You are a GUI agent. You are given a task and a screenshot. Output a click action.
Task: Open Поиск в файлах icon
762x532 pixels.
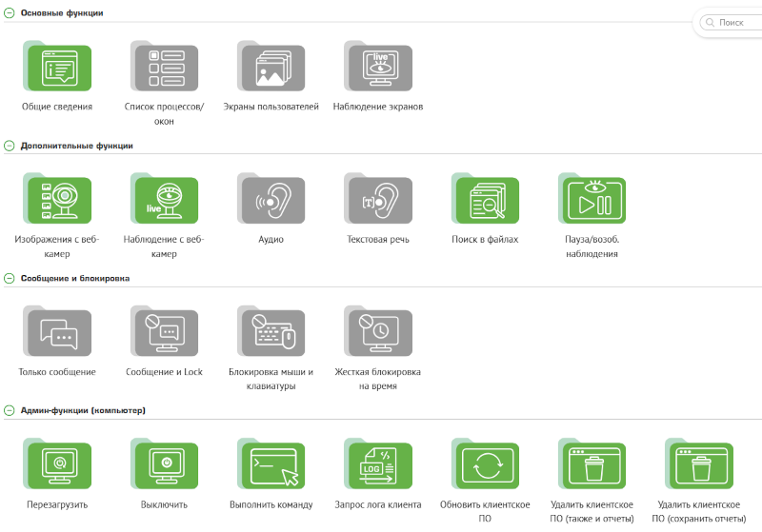click(485, 200)
